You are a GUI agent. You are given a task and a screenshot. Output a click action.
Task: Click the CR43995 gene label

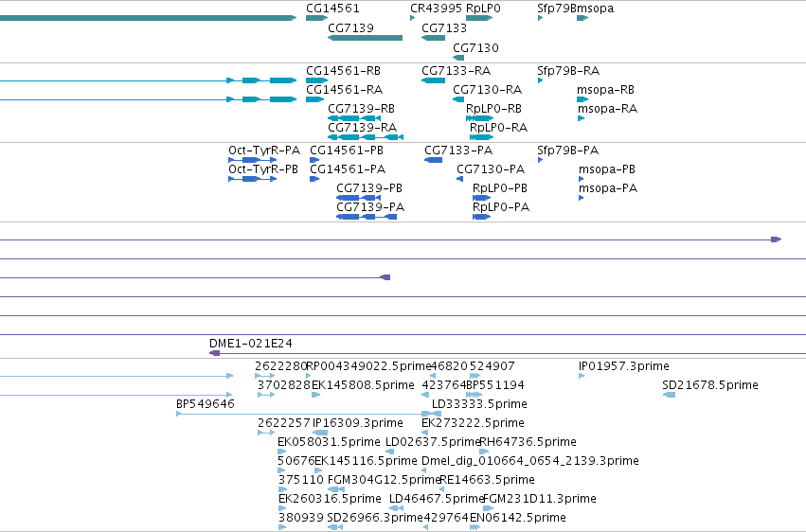point(436,9)
